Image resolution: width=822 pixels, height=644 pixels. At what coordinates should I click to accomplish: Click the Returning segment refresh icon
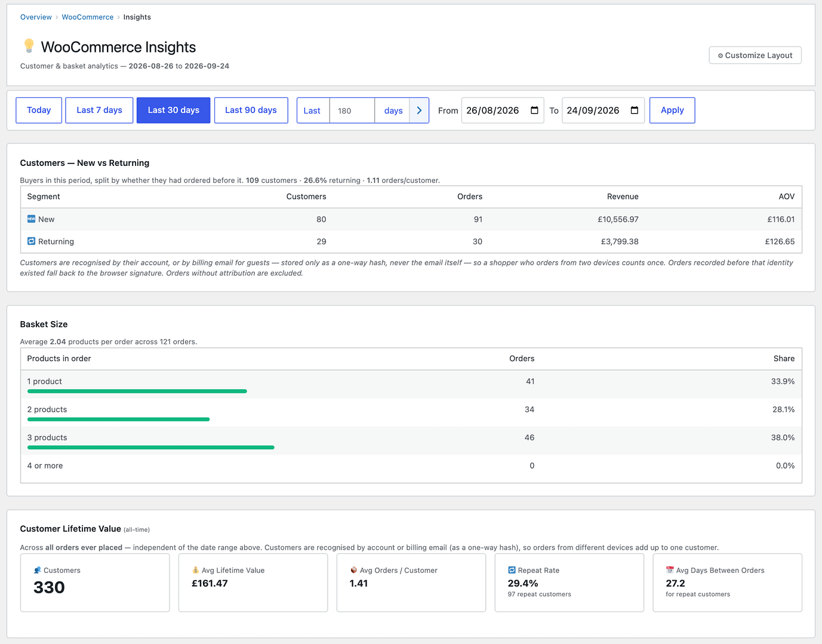(31, 241)
